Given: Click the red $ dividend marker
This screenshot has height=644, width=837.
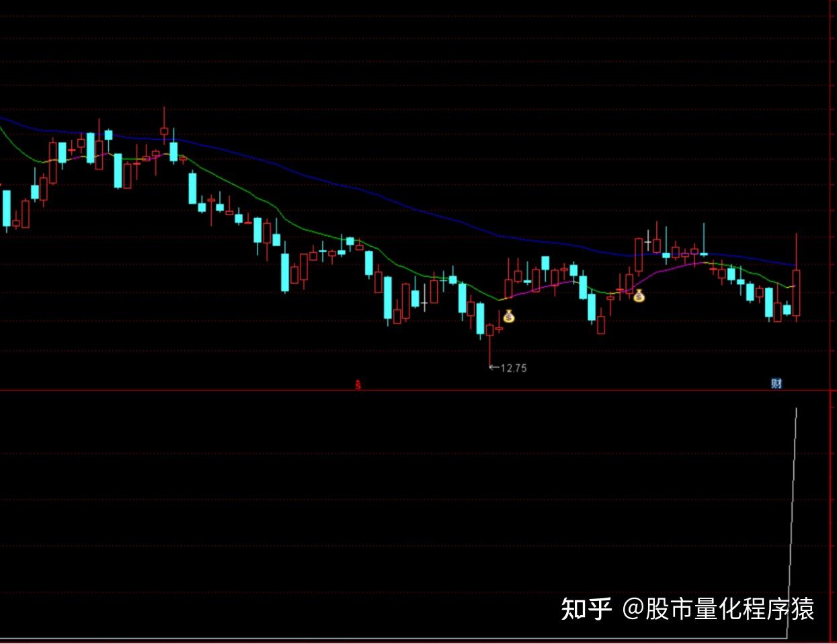Looking at the screenshot, I should click(358, 385).
